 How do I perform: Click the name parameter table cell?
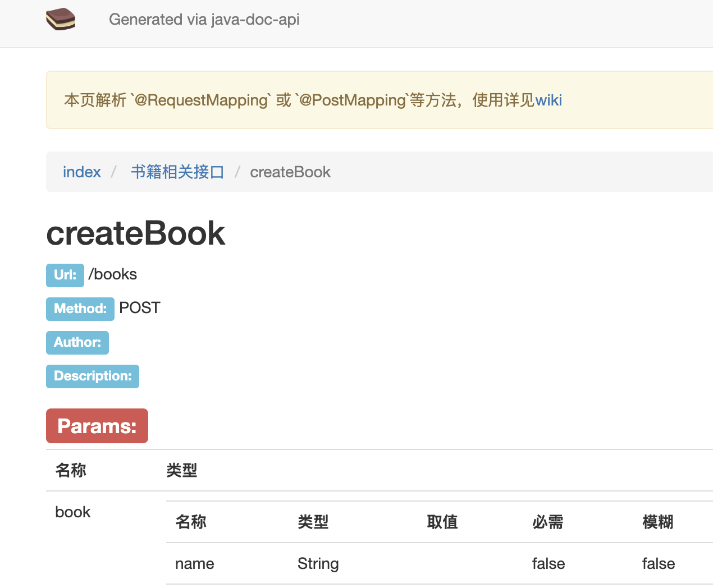point(194,563)
